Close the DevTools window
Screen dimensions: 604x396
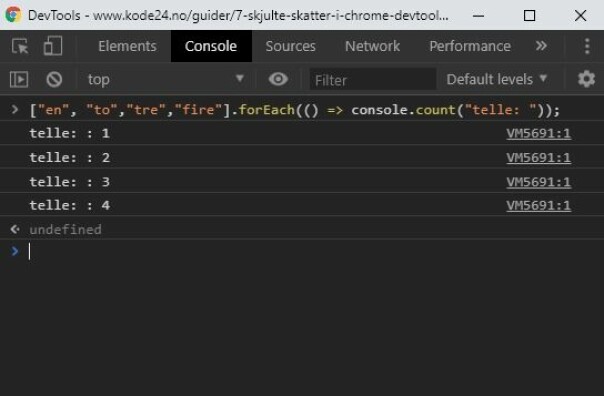581,16
